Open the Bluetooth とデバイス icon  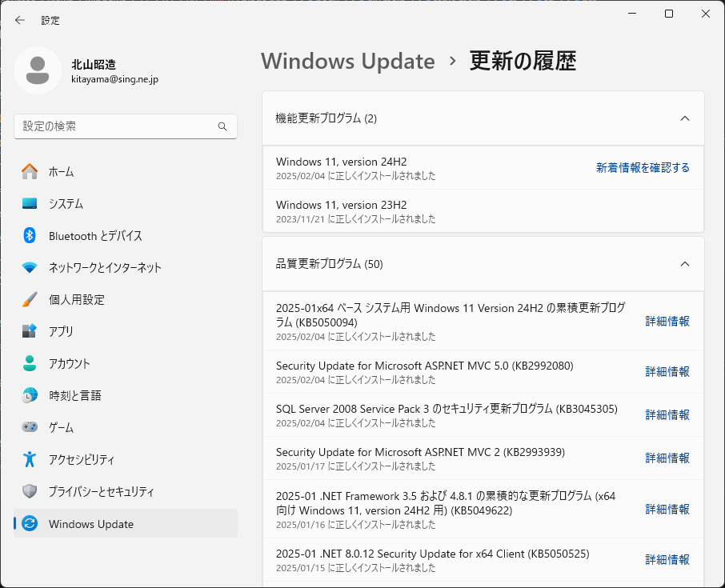[x=30, y=235]
